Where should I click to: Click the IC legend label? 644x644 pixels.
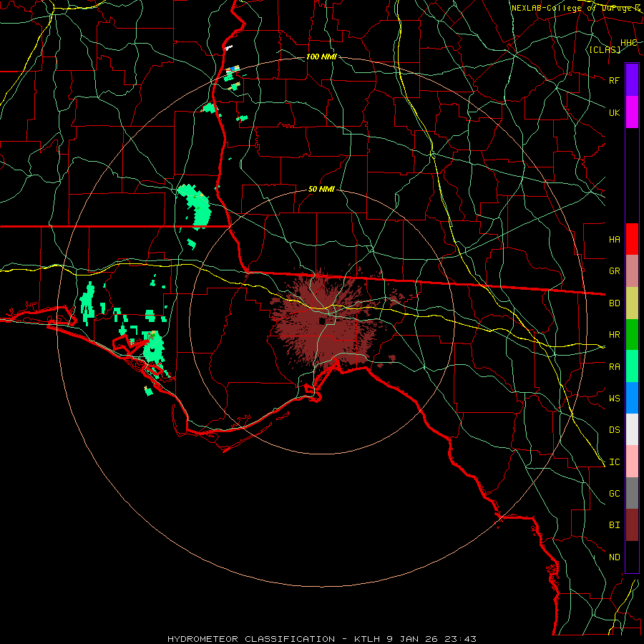tap(615, 462)
